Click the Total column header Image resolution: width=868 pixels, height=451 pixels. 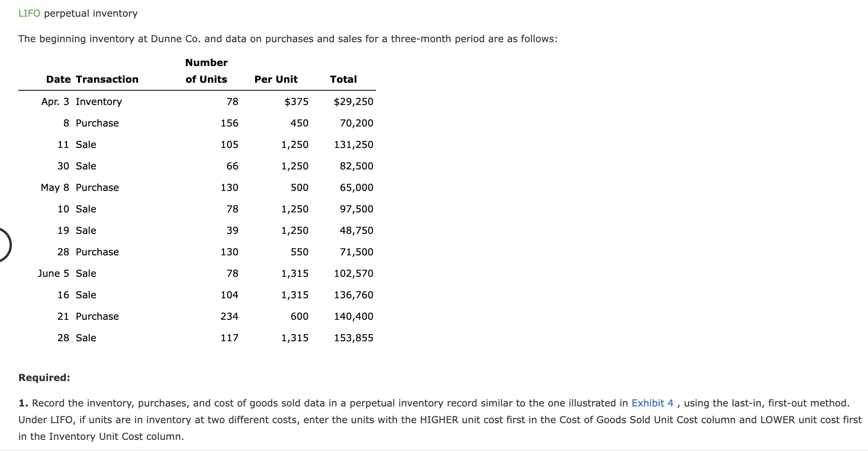pos(343,79)
